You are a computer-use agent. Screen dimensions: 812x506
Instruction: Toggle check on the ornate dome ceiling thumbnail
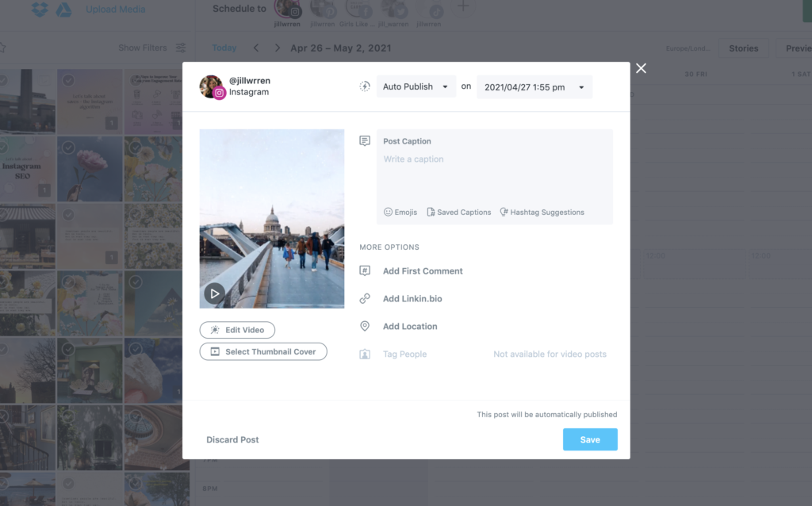[x=136, y=416]
